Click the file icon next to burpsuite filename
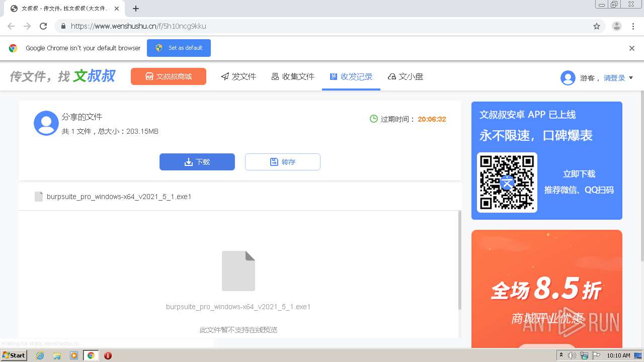Image resolution: width=644 pixels, height=362 pixels. pos(39,197)
